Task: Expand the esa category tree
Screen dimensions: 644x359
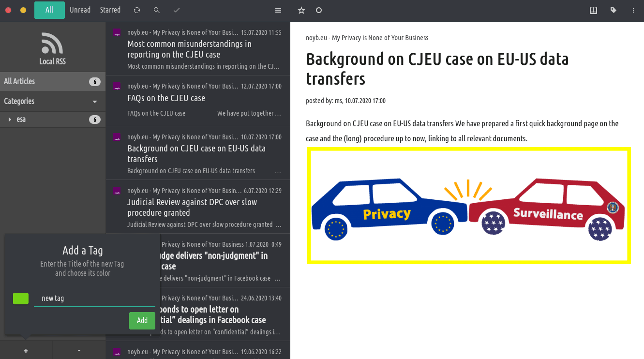Action: (x=10, y=120)
